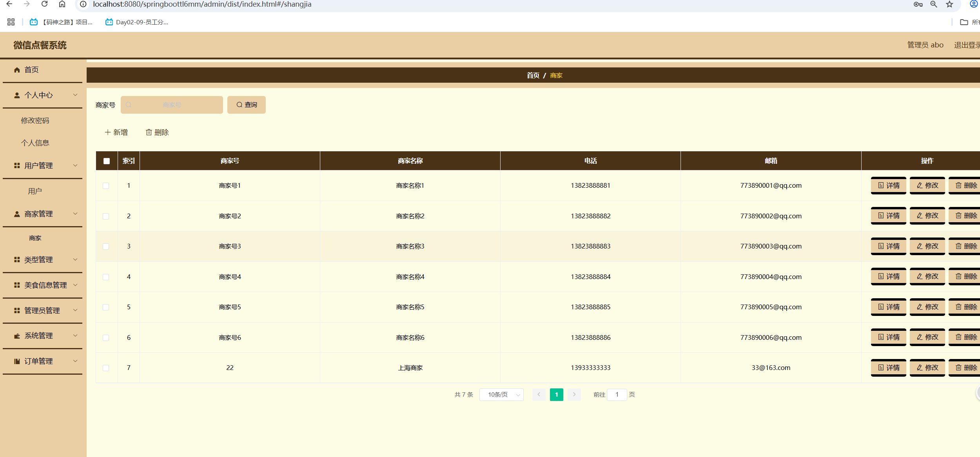Expand the 管理员管理 menu chevron
Image resolution: width=980 pixels, height=457 pixels.
[75, 310]
